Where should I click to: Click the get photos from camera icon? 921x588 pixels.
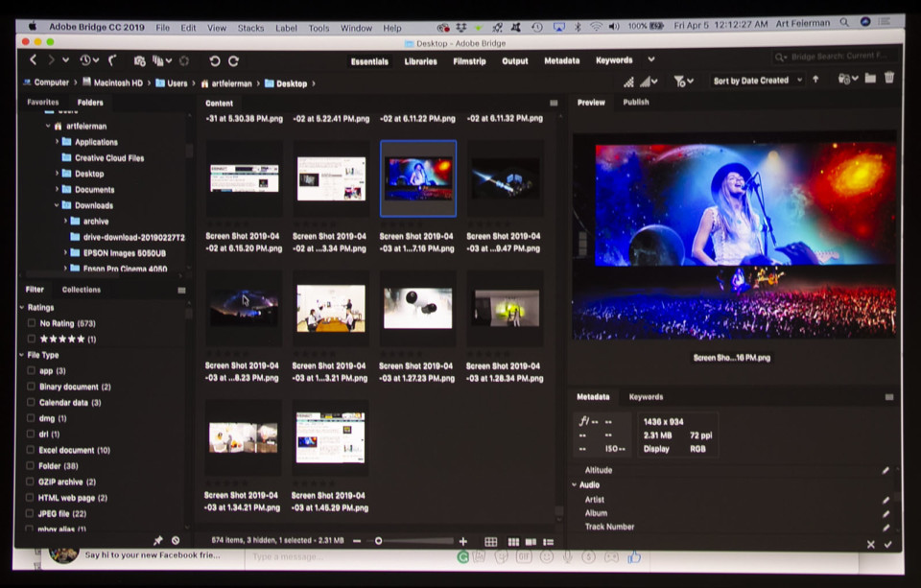pyautogui.click(x=139, y=60)
